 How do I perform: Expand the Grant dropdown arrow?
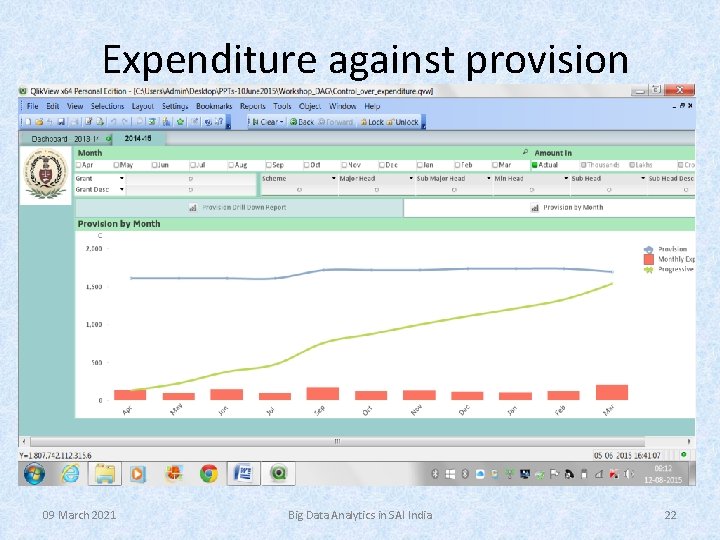122,178
